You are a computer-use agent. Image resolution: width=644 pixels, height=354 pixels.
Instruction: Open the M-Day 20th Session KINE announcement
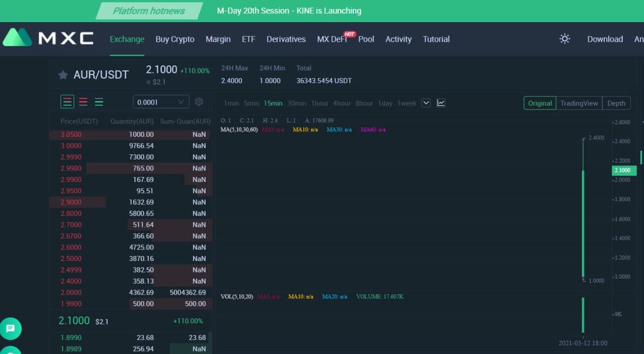pos(289,11)
